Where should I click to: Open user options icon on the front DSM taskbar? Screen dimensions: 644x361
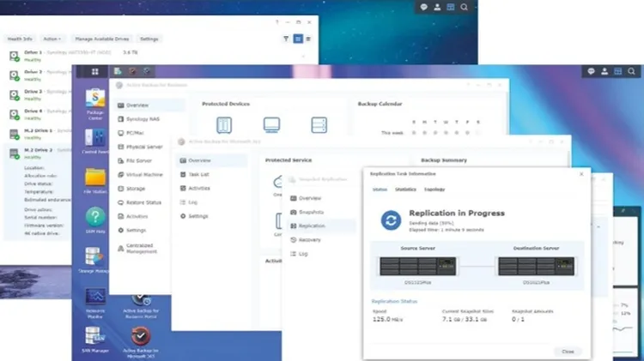coord(605,71)
